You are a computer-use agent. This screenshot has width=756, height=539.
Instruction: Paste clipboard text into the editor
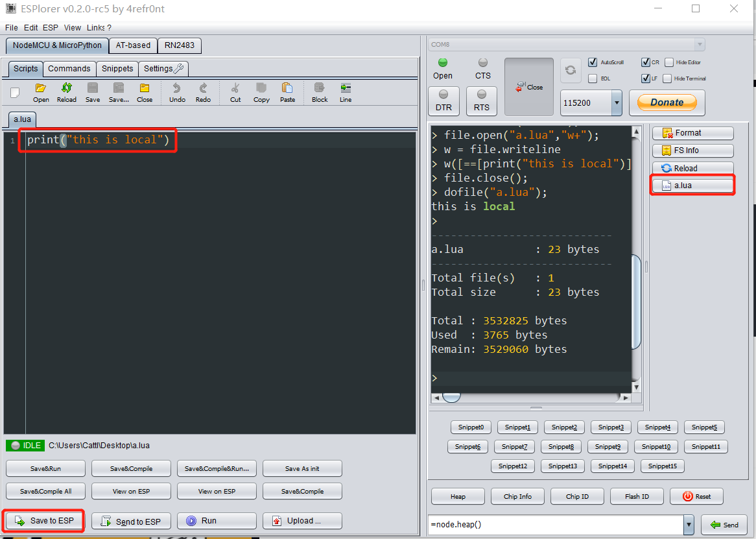click(287, 93)
